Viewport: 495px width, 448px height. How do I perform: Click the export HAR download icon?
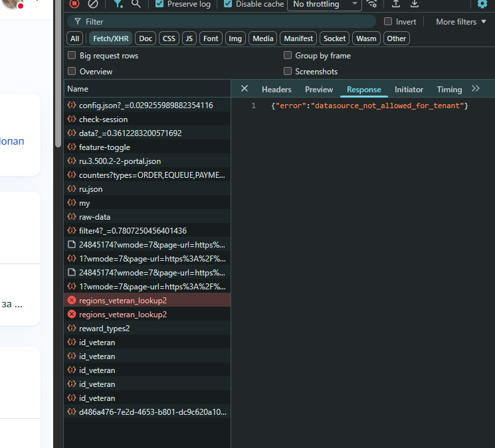click(x=415, y=3)
